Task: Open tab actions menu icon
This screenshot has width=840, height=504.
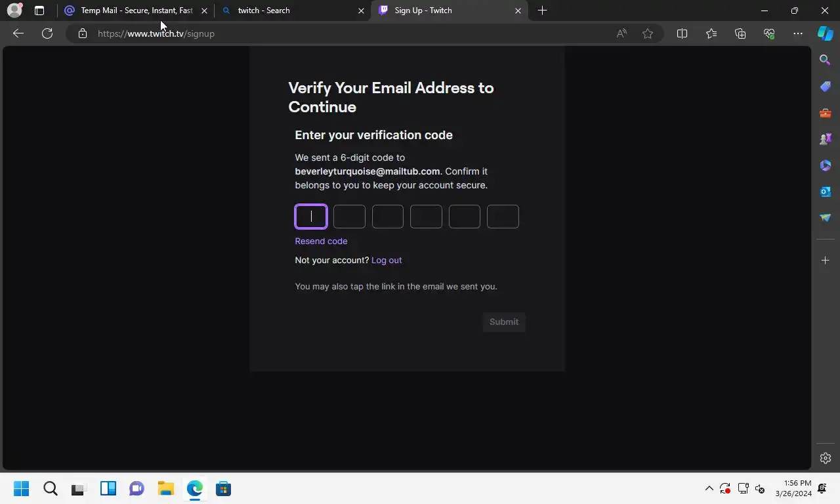Action: 39,10
